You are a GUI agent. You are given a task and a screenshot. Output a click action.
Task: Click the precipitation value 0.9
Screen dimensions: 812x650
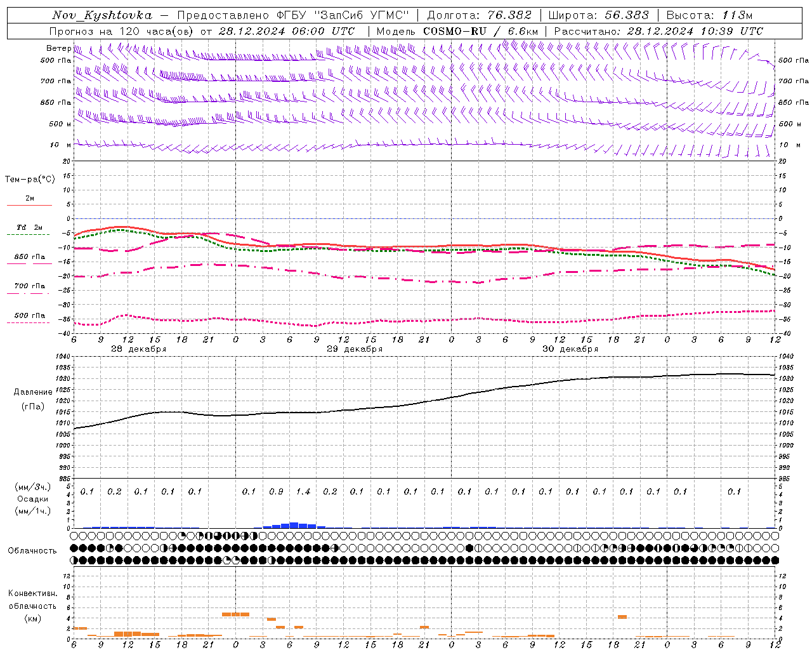pyautogui.click(x=276, y=491)
